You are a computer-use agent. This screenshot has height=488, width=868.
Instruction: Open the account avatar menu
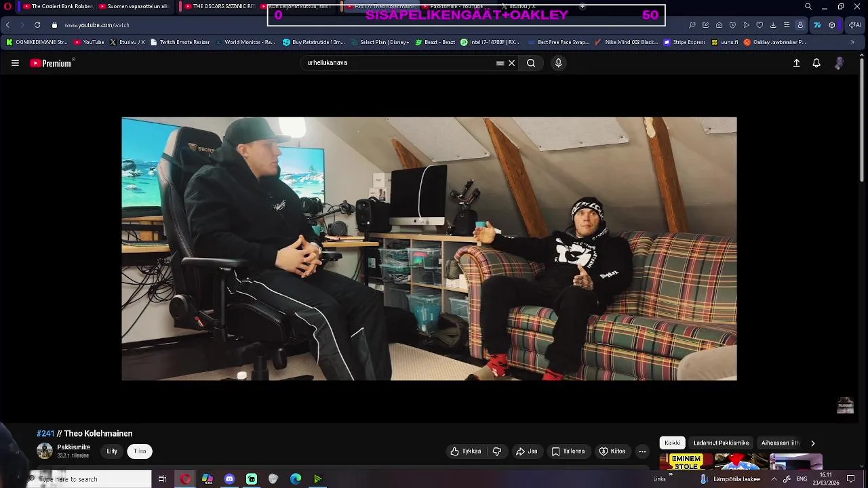pos(840,63)
